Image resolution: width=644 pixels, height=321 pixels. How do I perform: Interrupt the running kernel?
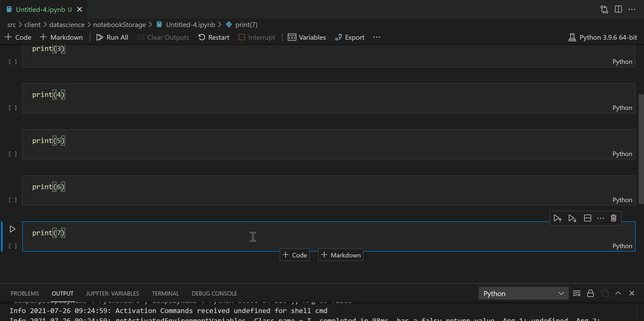(x=256, y=37)
